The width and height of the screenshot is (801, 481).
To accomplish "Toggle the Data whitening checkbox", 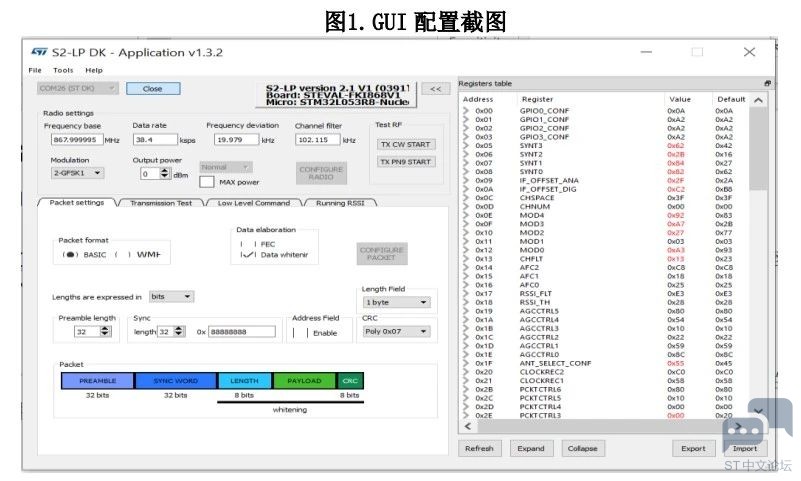I will pyautogui.click(x=248, y=254).
